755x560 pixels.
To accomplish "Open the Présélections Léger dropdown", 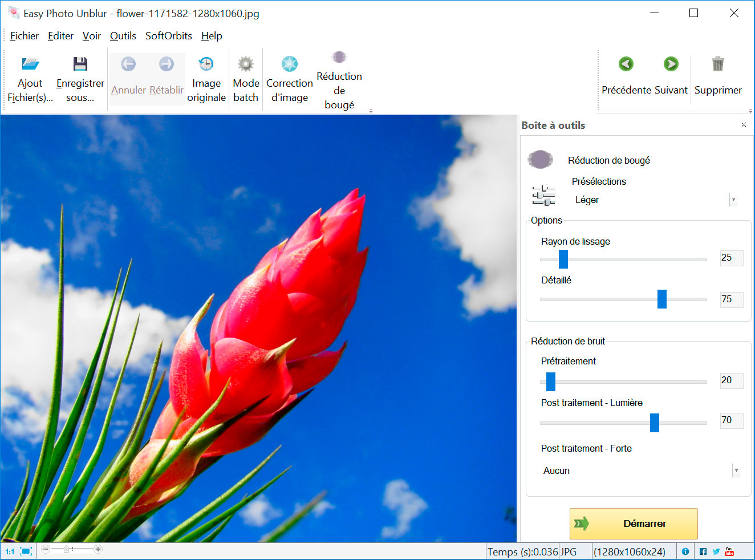I will point(733,200).
